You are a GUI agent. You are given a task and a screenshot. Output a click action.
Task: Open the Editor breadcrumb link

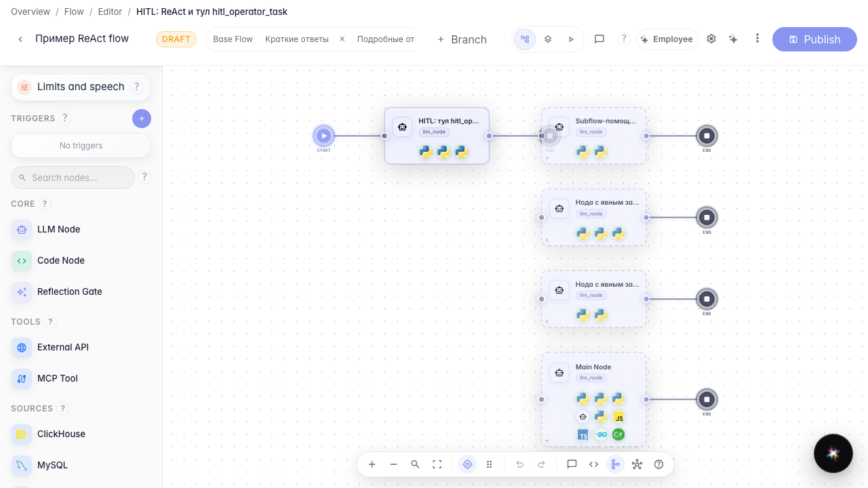110,12
